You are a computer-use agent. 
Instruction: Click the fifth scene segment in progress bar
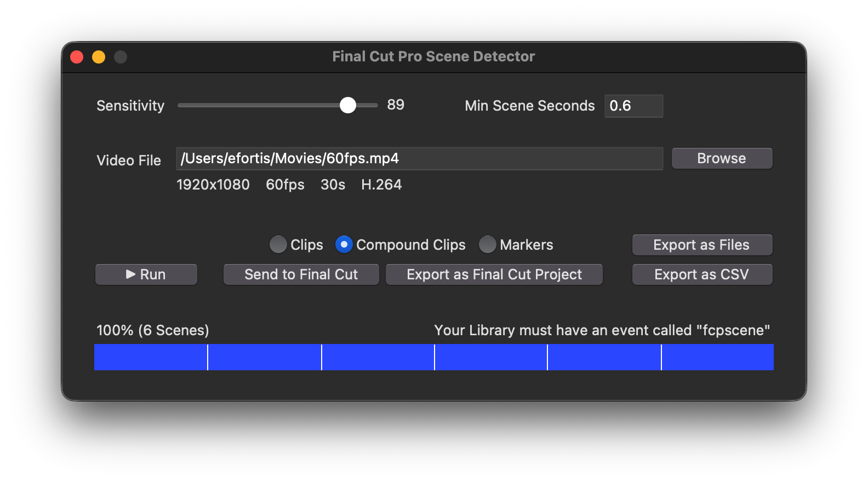[x=604, y=357]
